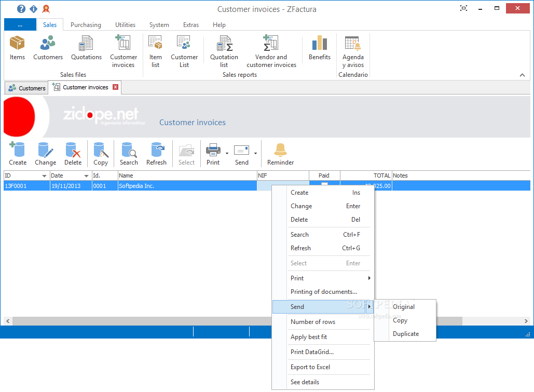534x392 pixels.
Task: Choose Copy in the Send submenu
Action: [x=405, y=320]
